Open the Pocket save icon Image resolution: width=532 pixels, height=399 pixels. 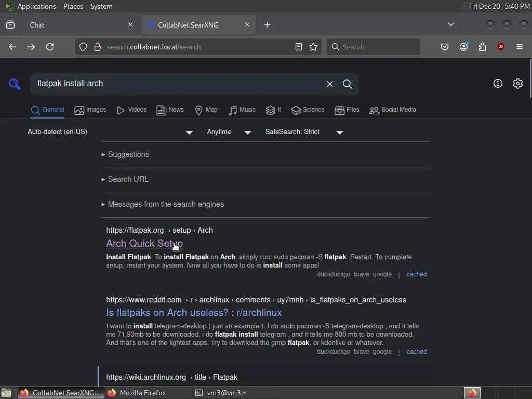pos(445,47)
